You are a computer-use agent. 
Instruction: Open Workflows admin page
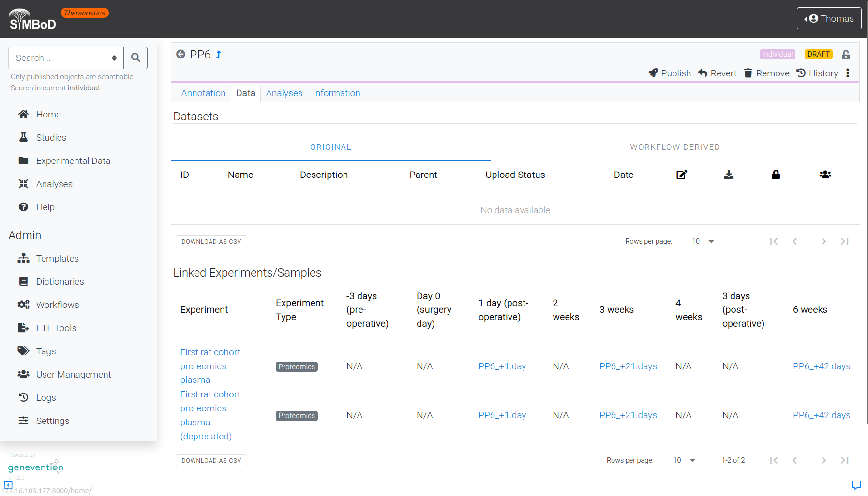57,305
